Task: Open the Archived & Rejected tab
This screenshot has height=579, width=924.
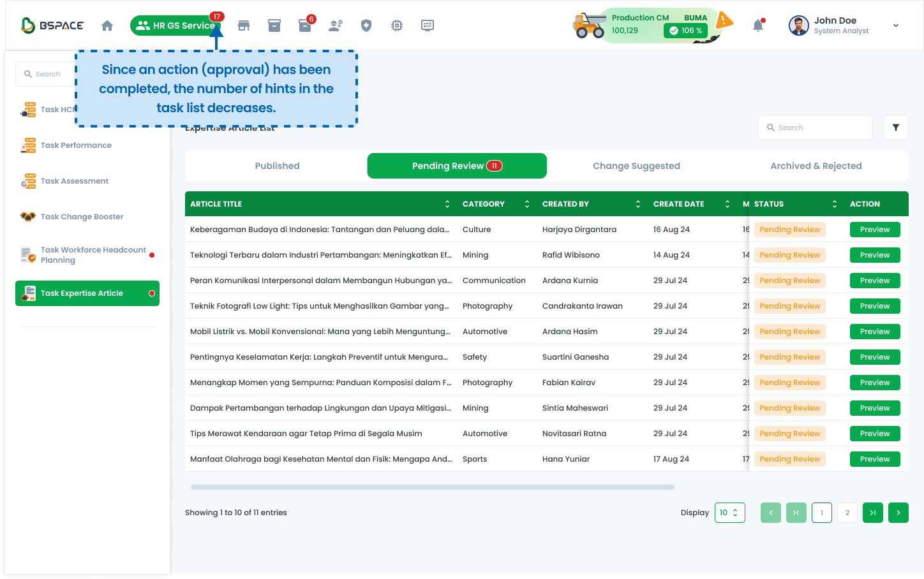Action: (x=816, y=166)
